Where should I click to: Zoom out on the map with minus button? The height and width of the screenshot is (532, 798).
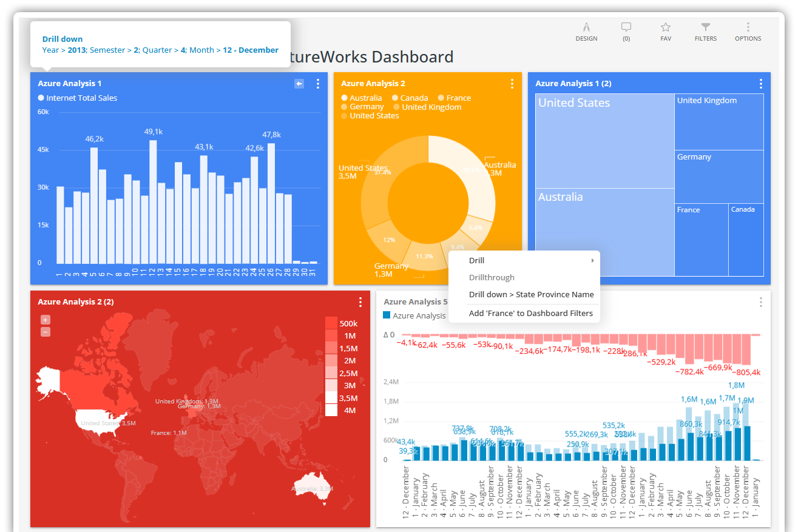coord(46,332)
